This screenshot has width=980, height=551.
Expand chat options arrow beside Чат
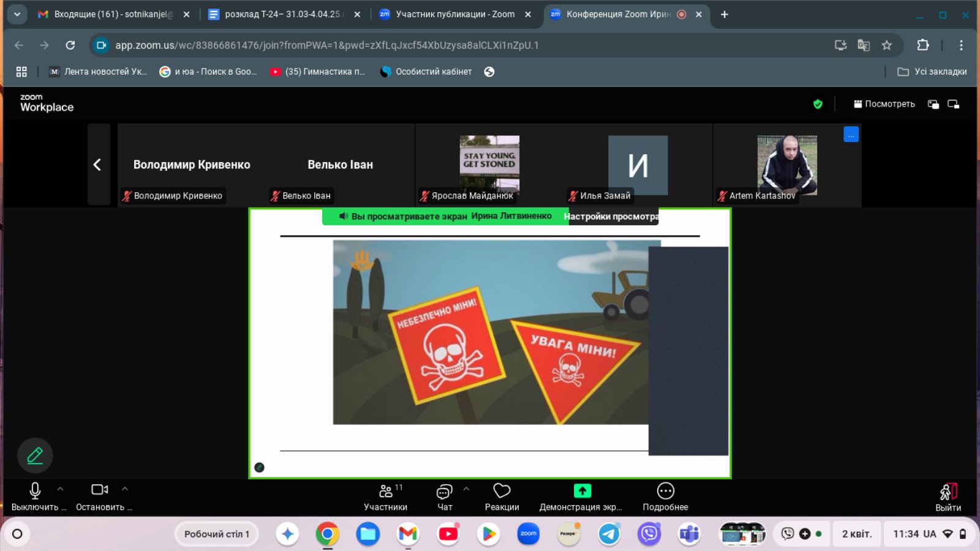467,489
